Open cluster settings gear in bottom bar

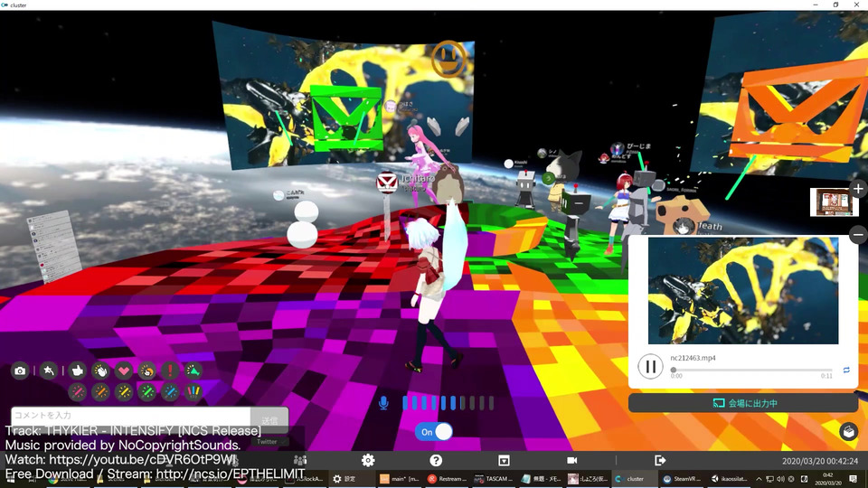pos(368,460)
